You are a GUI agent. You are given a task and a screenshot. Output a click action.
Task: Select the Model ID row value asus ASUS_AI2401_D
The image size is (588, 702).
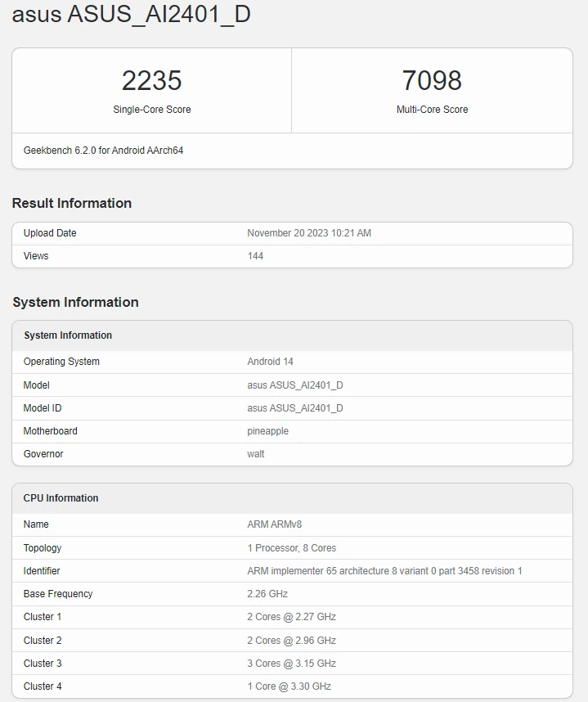tap(295, 407)
